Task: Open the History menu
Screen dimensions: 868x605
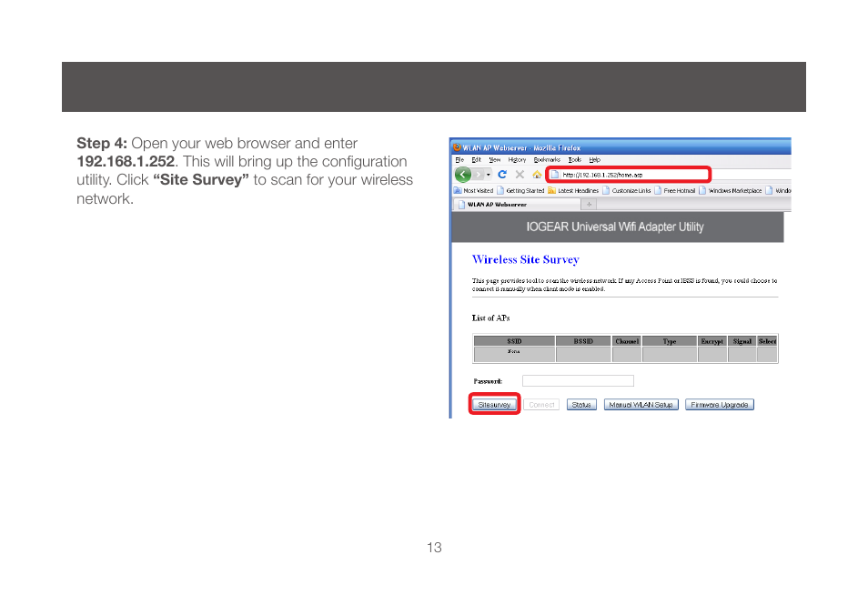Action: (x=517, y=160)
